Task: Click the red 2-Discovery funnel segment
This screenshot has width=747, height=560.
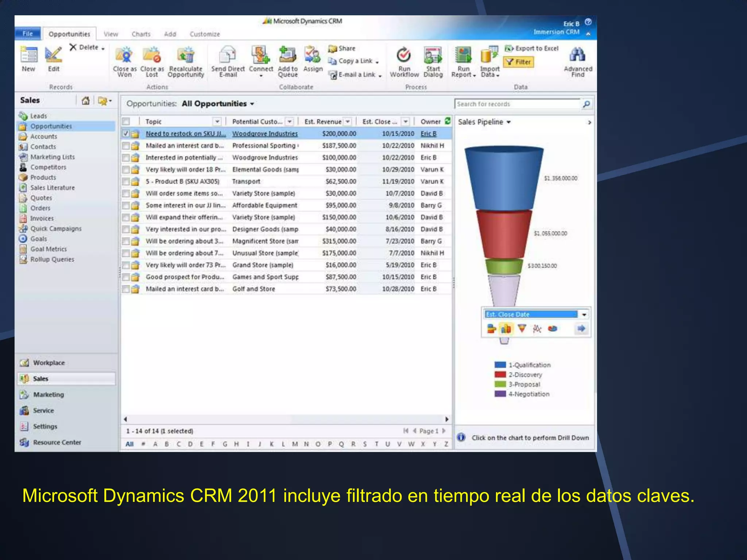Action: click(x=504, y=234)
